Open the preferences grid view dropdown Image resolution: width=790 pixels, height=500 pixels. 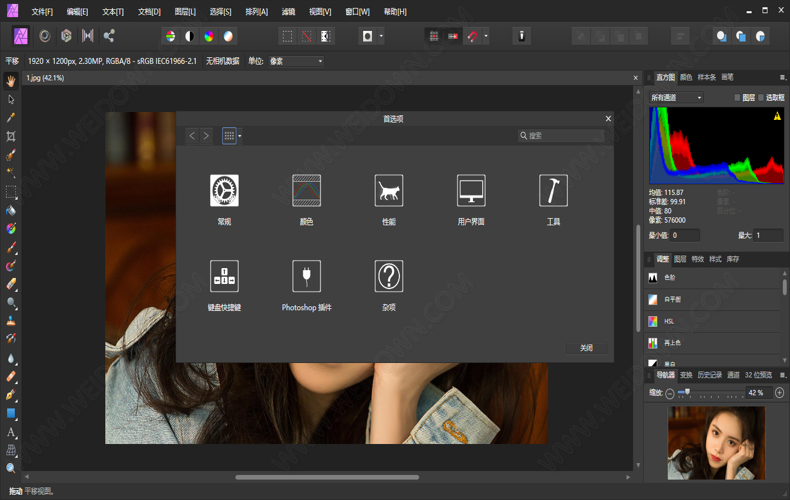click(240, 136)
